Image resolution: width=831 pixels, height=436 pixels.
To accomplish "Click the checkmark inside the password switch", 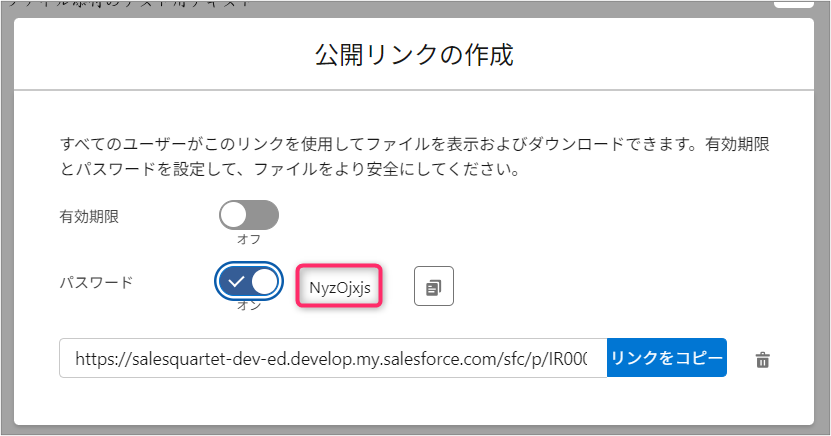I will click(236, 282).
